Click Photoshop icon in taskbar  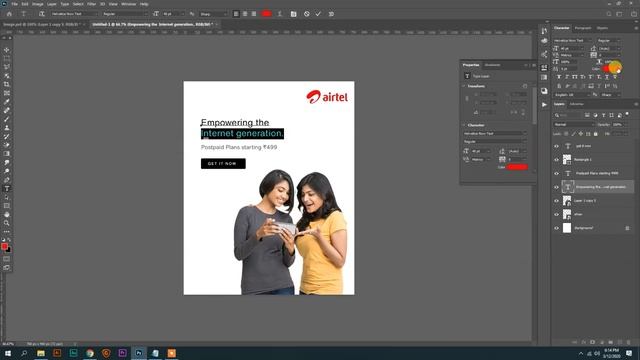point(139,353)
